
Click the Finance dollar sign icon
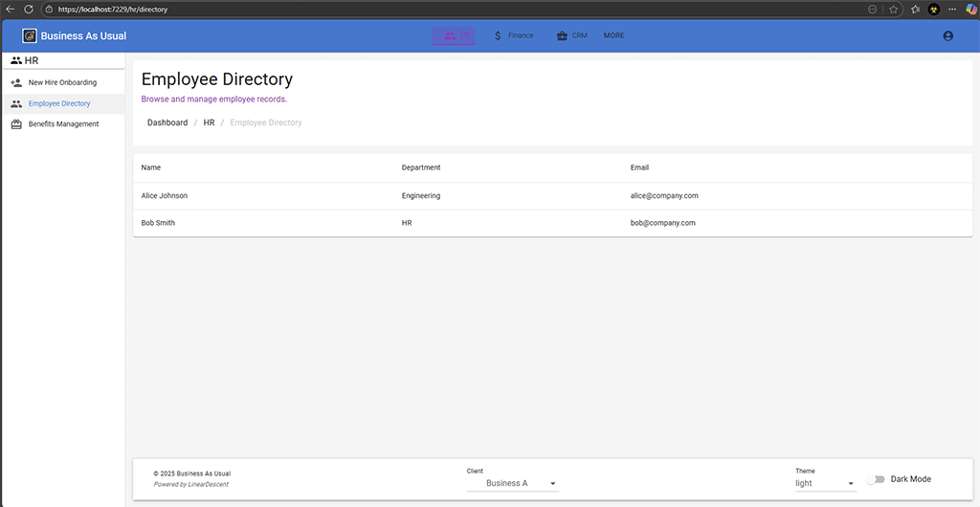(498, 36)
